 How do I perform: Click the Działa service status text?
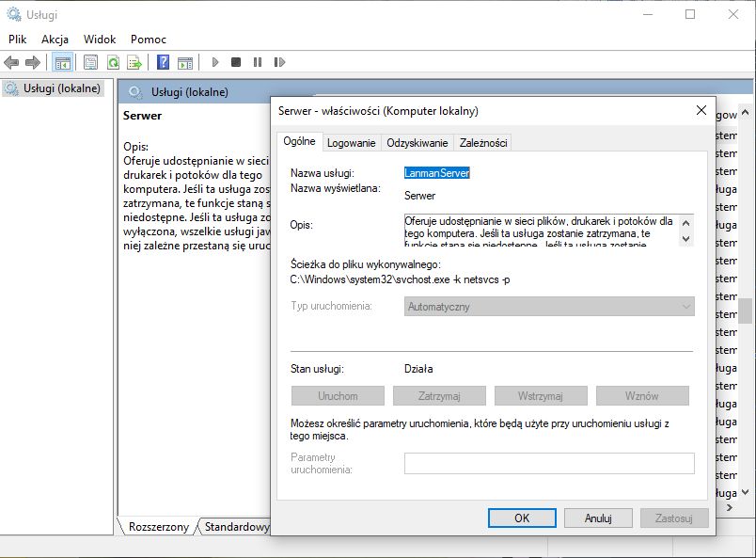tap(418, 369)
